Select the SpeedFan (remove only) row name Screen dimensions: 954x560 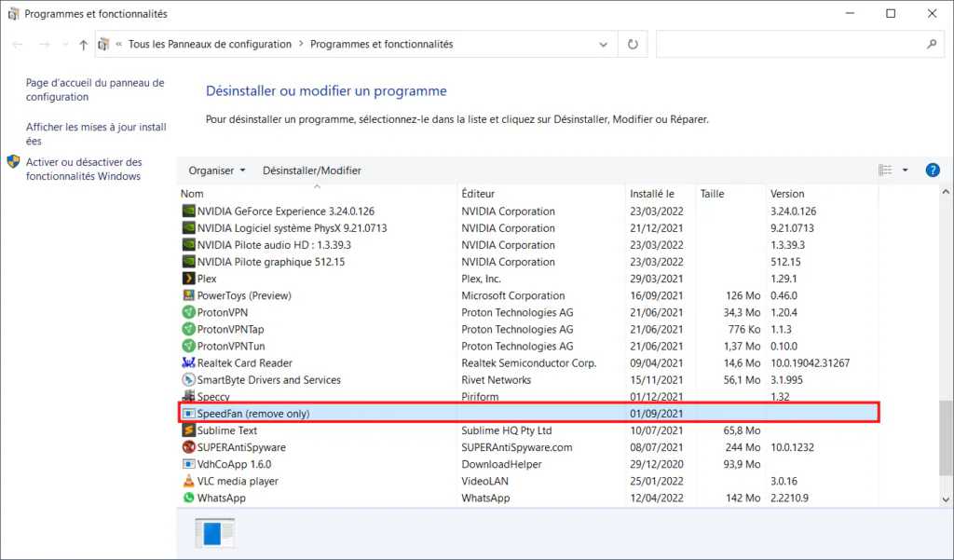point(253,414)
